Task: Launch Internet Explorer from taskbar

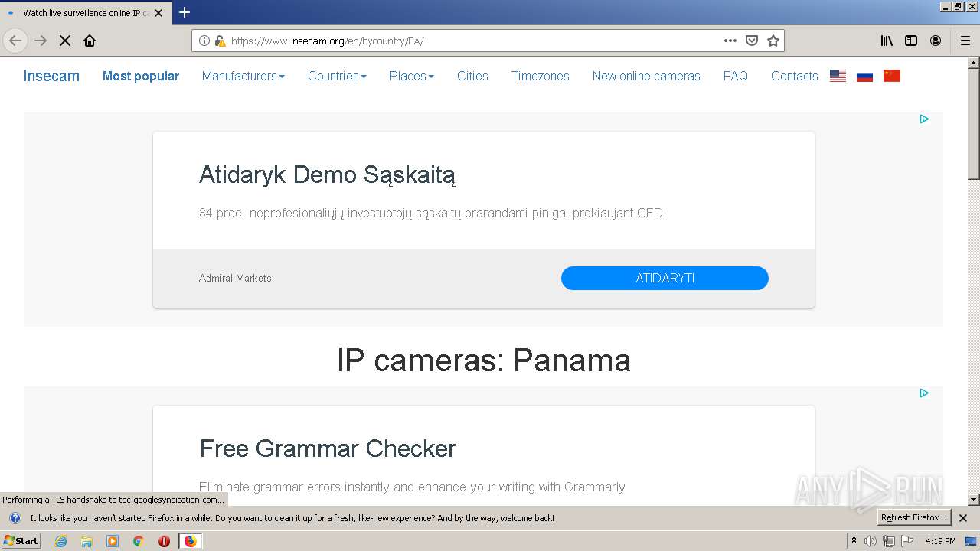Action: click(x=60, y=541)
